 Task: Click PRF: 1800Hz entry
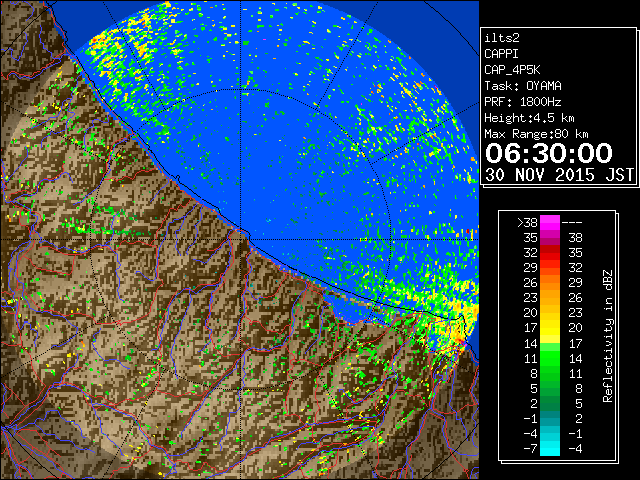click(x=523, y=102)
